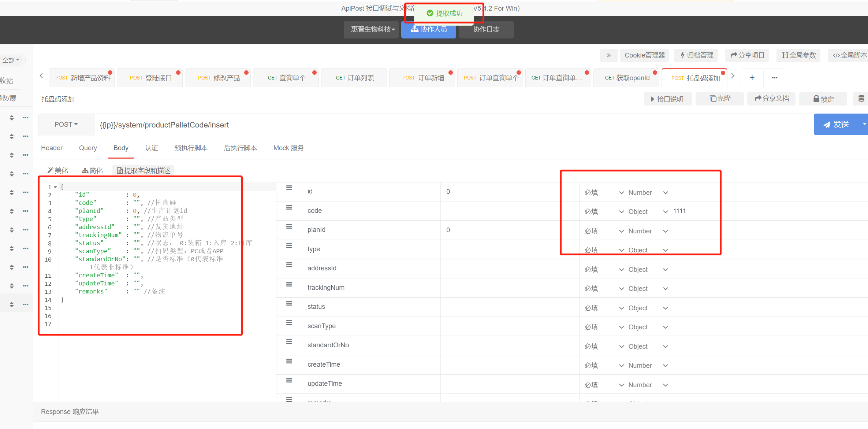Click the request URL input field
The height and width of the screenshot is (429, 868).
[x=451, y=125]
